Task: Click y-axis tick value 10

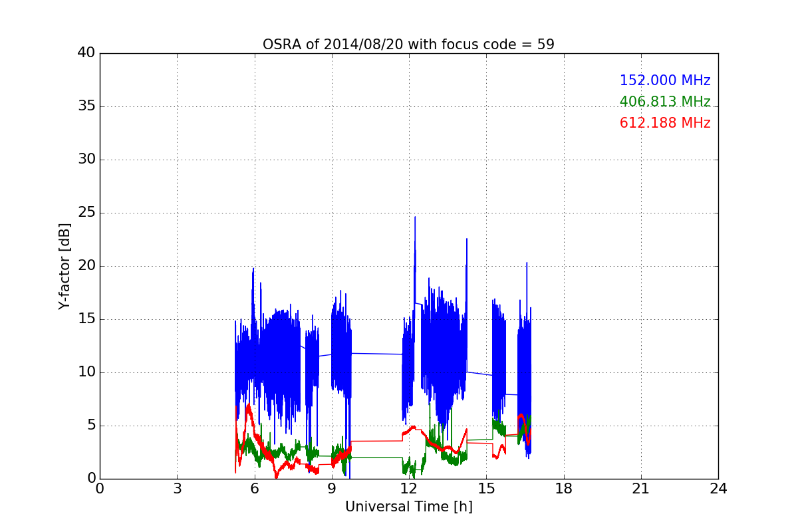Action: [86, 372]
